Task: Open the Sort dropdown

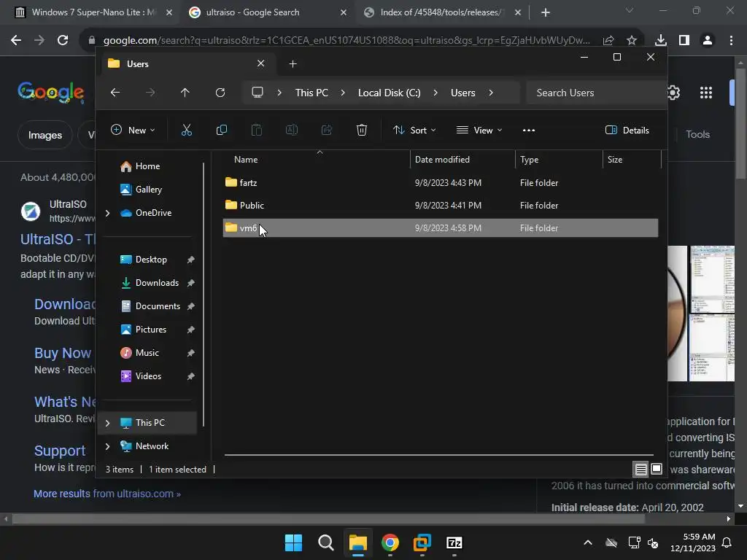Action: click(414, 130)
